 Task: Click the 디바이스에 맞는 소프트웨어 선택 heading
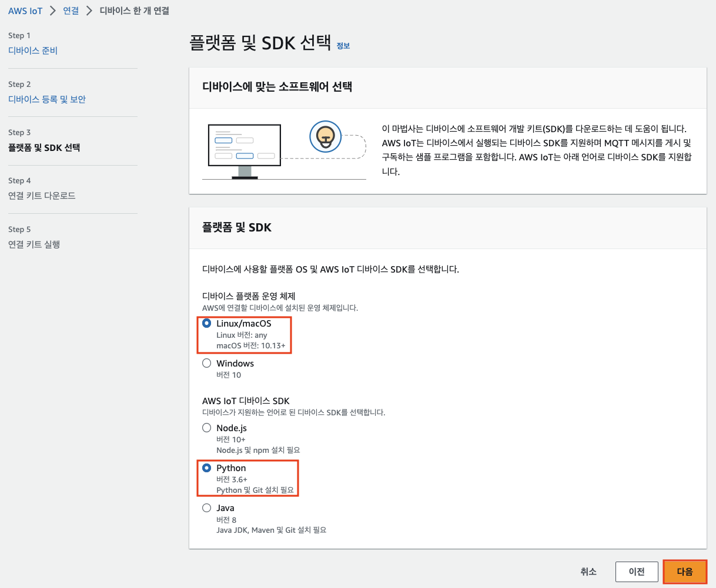click(277, 87)
